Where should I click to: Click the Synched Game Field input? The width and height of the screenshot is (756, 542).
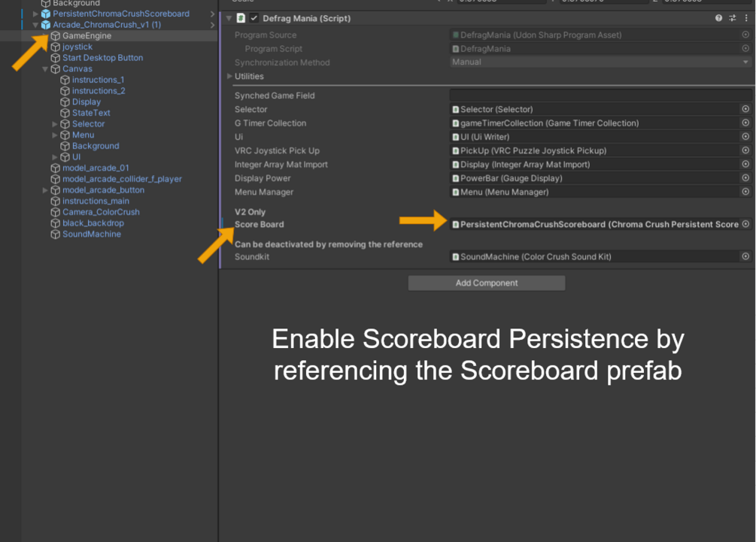600,95
